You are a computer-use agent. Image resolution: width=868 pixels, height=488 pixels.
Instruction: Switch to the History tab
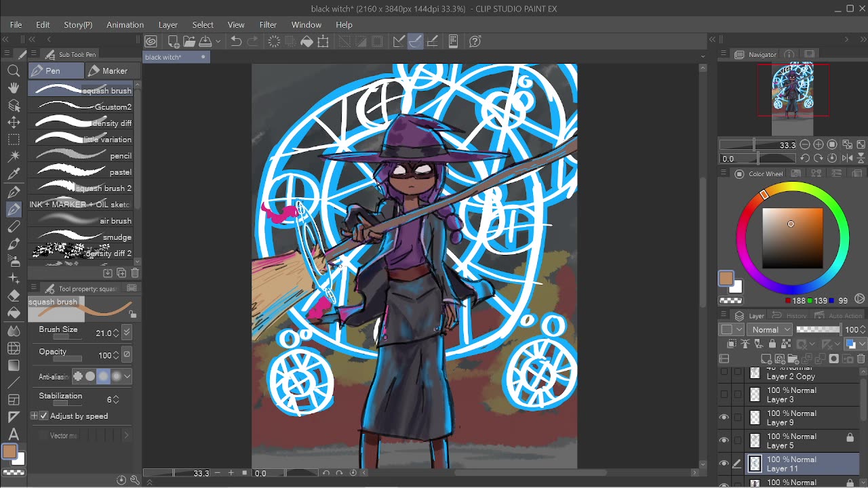(789, 316)
